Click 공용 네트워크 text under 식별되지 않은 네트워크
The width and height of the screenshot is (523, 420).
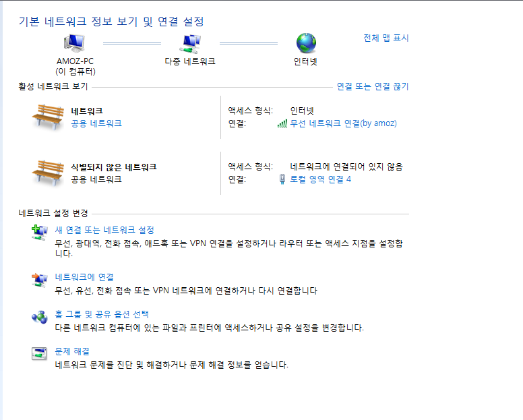point(96,179)
